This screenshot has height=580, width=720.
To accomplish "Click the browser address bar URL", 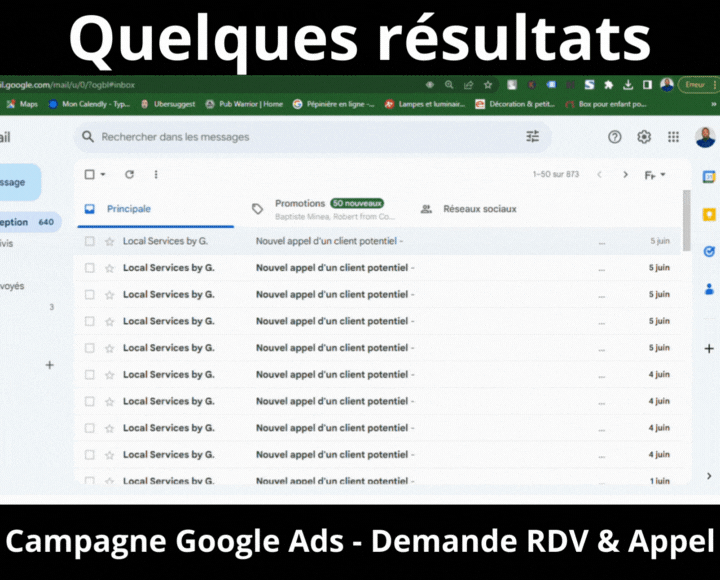I will (x=68, y=85).
